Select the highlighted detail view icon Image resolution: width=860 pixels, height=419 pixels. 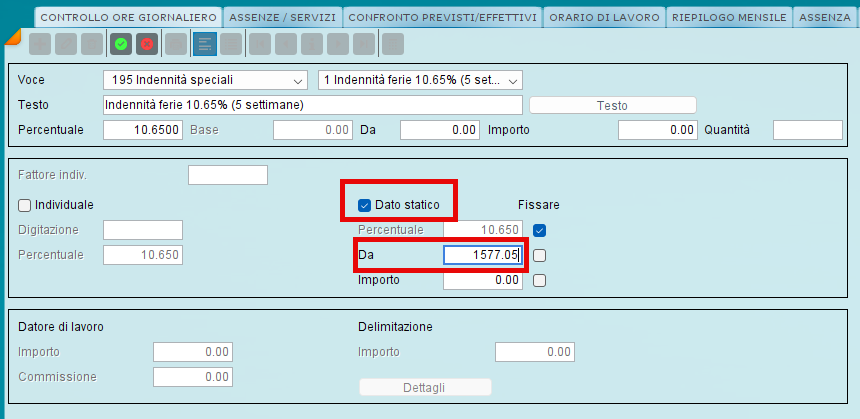(x=205, y=44)
